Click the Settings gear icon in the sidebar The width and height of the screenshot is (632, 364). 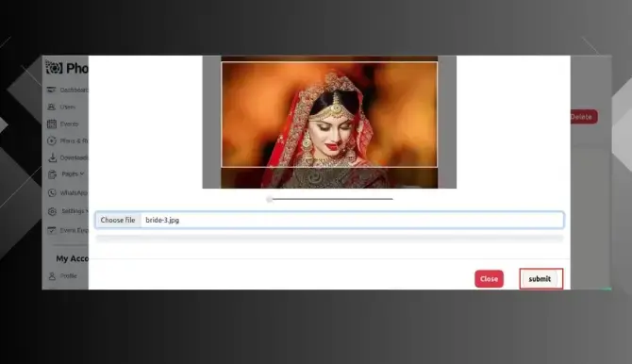coord(52,211)
